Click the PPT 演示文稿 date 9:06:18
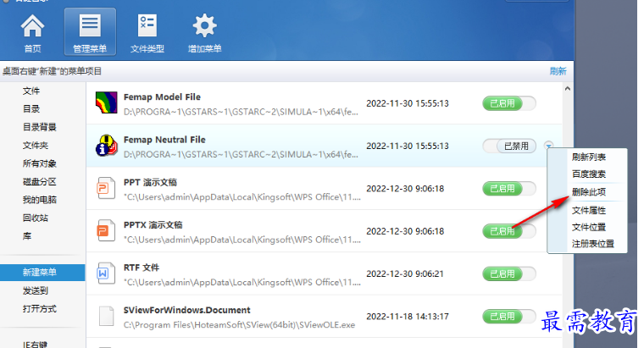The width and height of the screenshot is (644, 348). coord(405,189)
